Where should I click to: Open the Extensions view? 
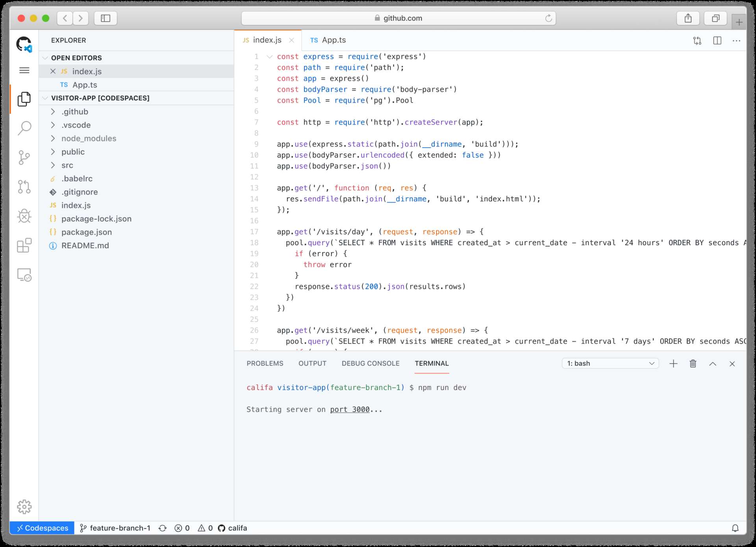(24, 245)
